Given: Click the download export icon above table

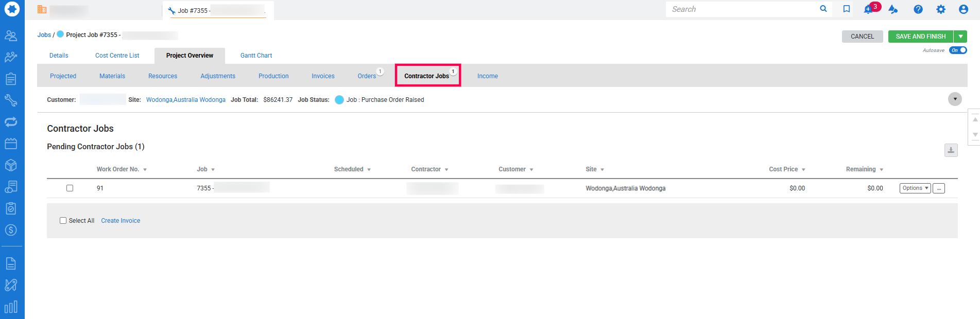Looking at the screenshot, I should point(951,150).
